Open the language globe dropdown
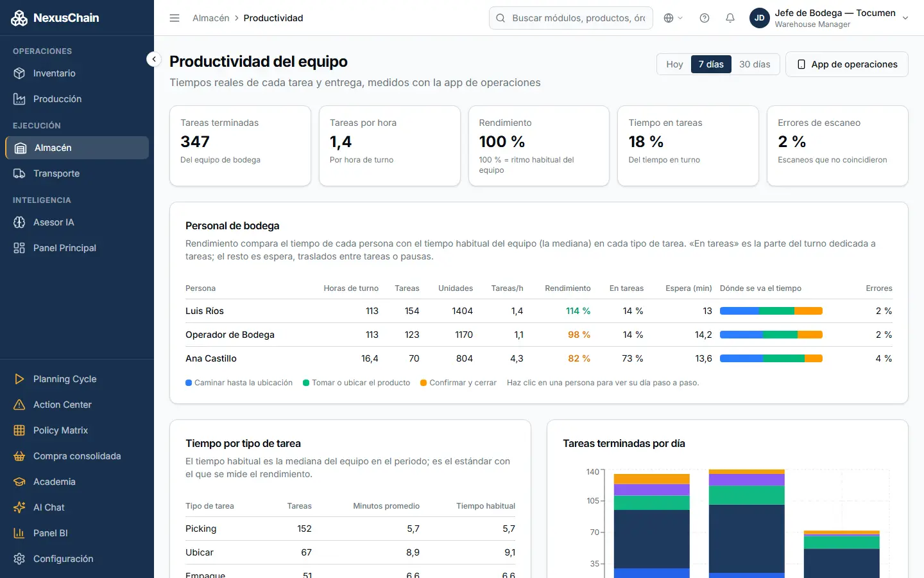Image resolution: width=924 pixels, height=578 pixels. pos(673,18)
